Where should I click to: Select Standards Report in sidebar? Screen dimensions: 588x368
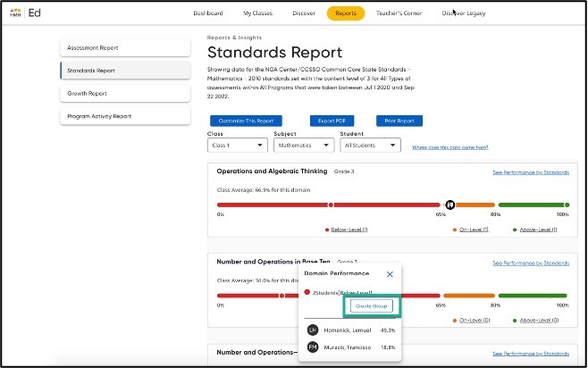[125, 71]
